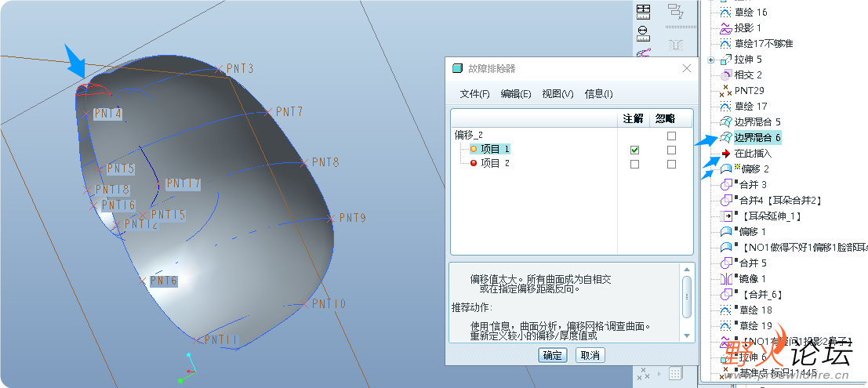
Task: Click the PNT7 label in the viewport
Action: [x=289, y=112]
